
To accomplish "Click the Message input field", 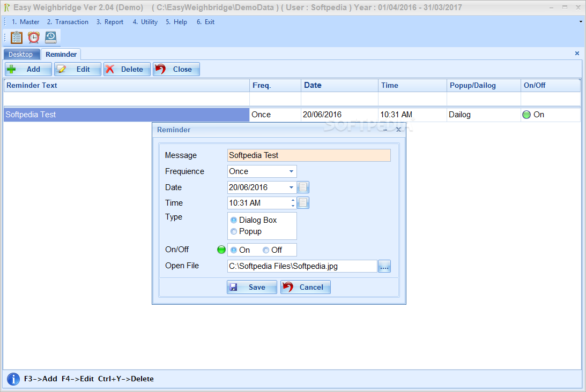I will [309, 155].
